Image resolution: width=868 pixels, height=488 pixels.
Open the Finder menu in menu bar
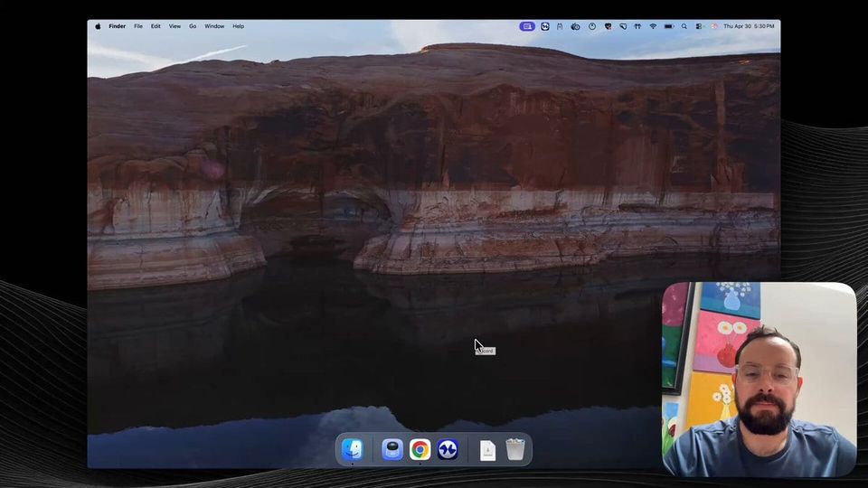point(117,26)
